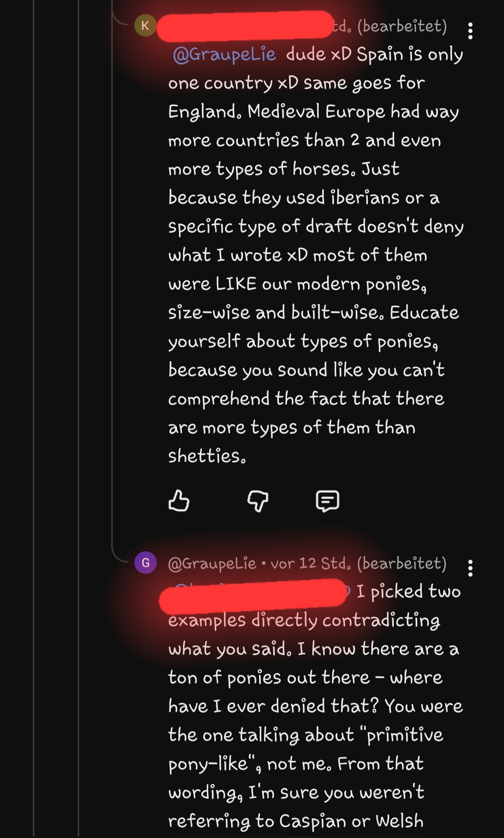This screenshot has width=504, height=838.
Task: Tap the reply icon under first comment
Action: pos(327,501)
